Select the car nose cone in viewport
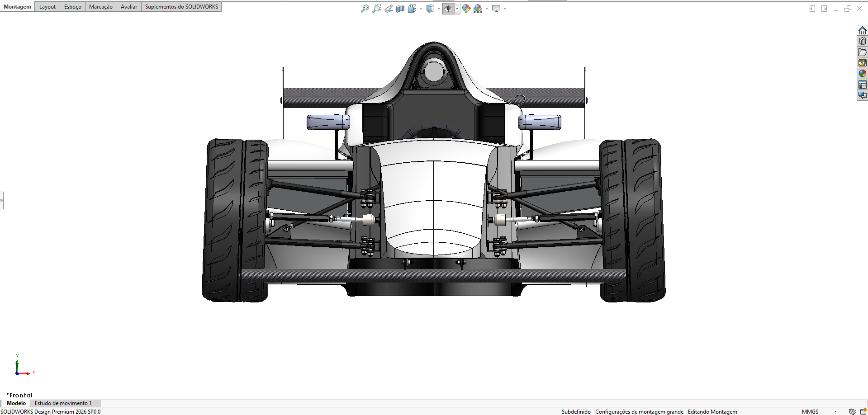The width and height of the screenshot is (868, 415). [x=434, y=199]
